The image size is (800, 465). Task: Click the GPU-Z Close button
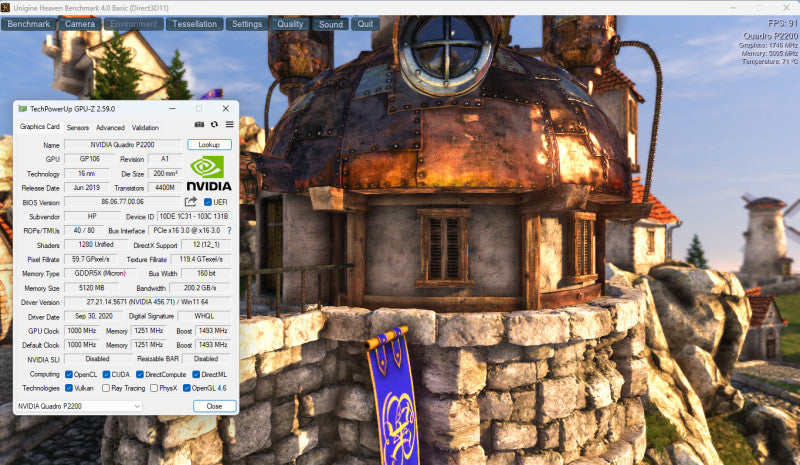(x=214, y=406)
